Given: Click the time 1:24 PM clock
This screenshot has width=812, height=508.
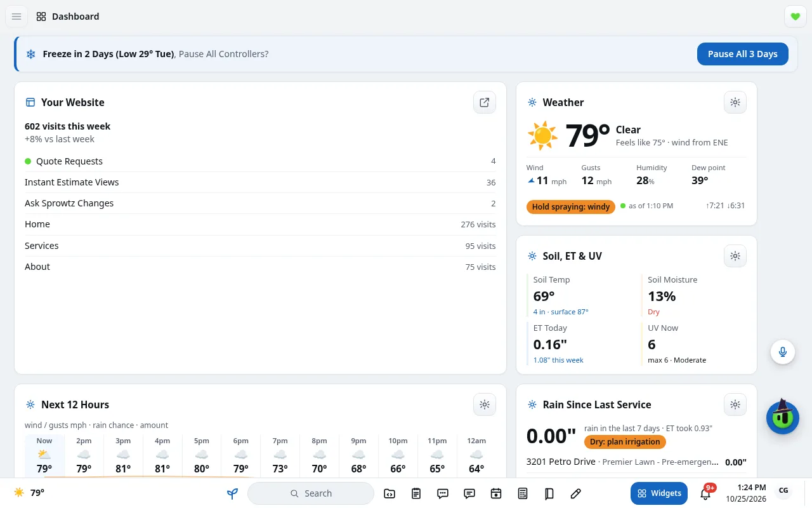Looking at the screenshot, I should click(751, 488).
